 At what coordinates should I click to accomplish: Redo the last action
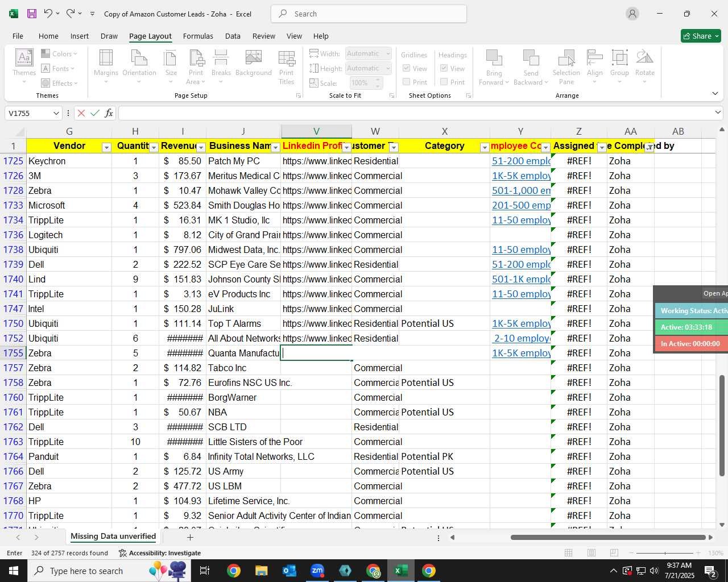(x=71, y=14)
